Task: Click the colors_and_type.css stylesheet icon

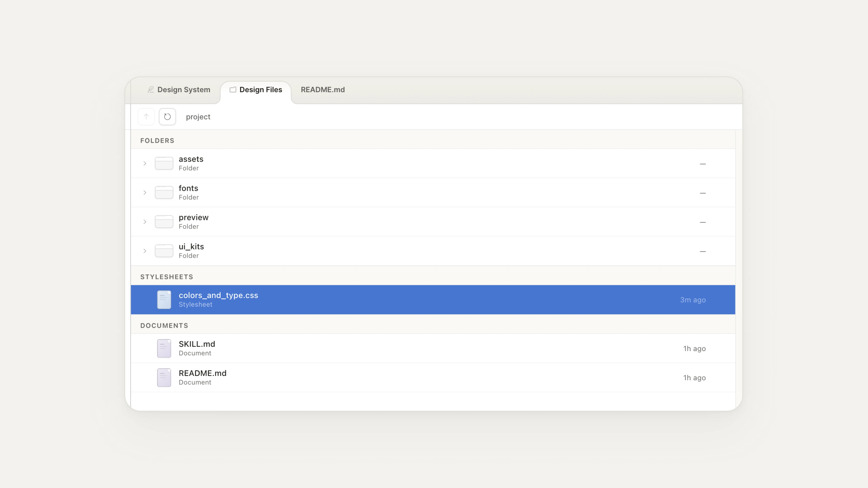Action: tap(164, 299)
